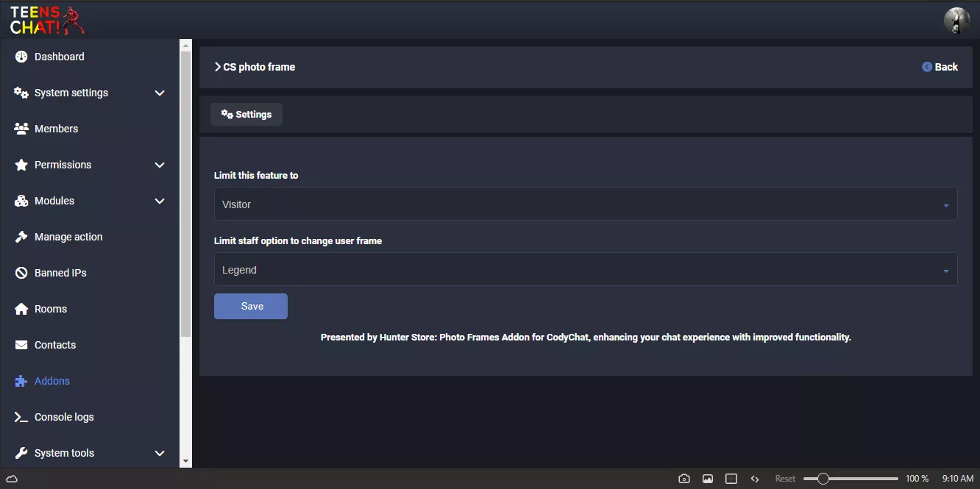980x489 pixels.
Task: Take a snapshot with the camera icon
Action: coord(684,479)
